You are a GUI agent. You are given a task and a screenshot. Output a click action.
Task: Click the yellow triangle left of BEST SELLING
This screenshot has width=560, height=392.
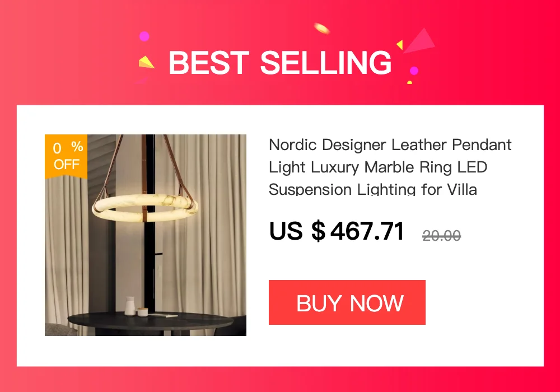[x=146, y=62]
